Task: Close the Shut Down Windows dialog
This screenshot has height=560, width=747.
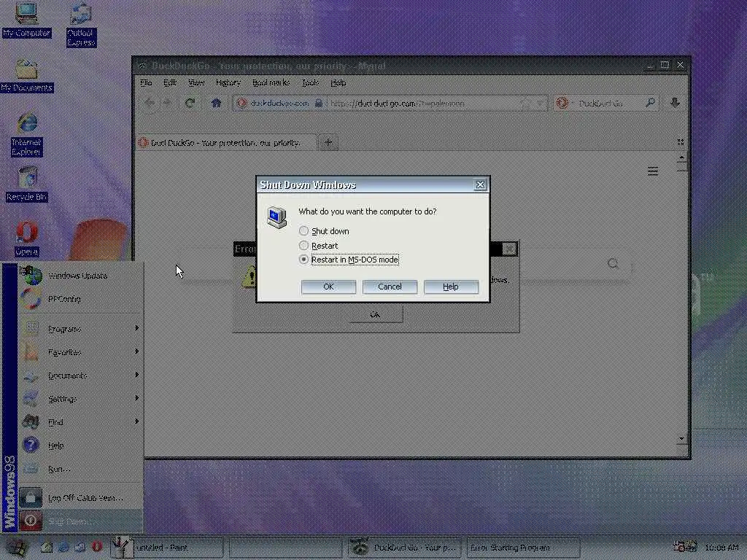Action: [480, 184]
